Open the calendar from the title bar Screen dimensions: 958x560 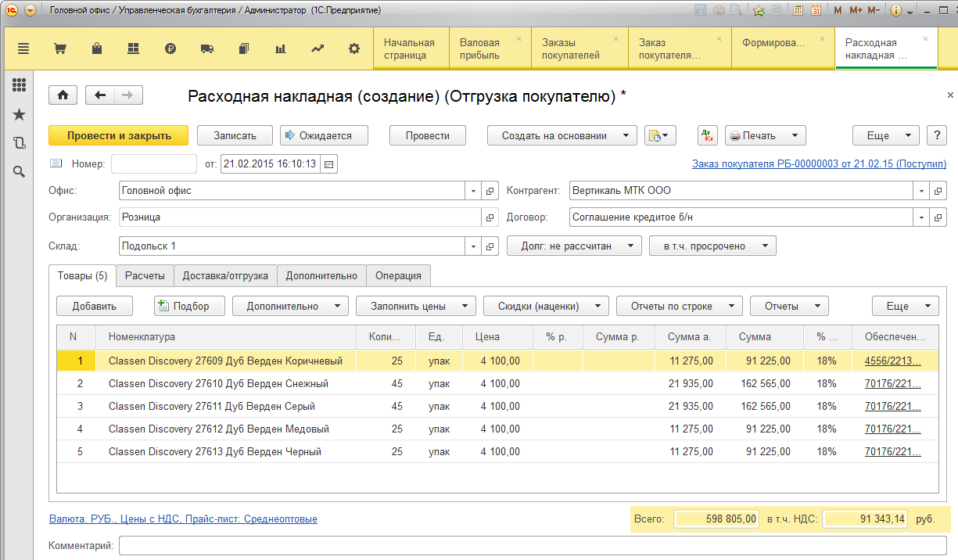tap(816, 11)
